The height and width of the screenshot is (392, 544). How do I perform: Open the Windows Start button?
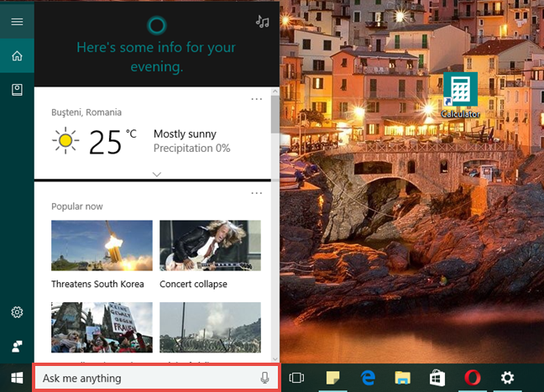[17, 378]
